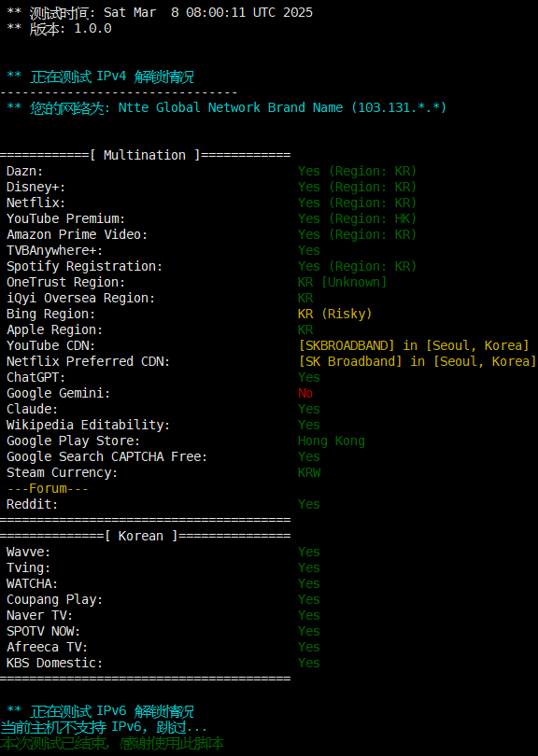The height and width of the screenshot is (756, 538).
Task: Click the ---Forum--- divider label
Action: (48, 488)
